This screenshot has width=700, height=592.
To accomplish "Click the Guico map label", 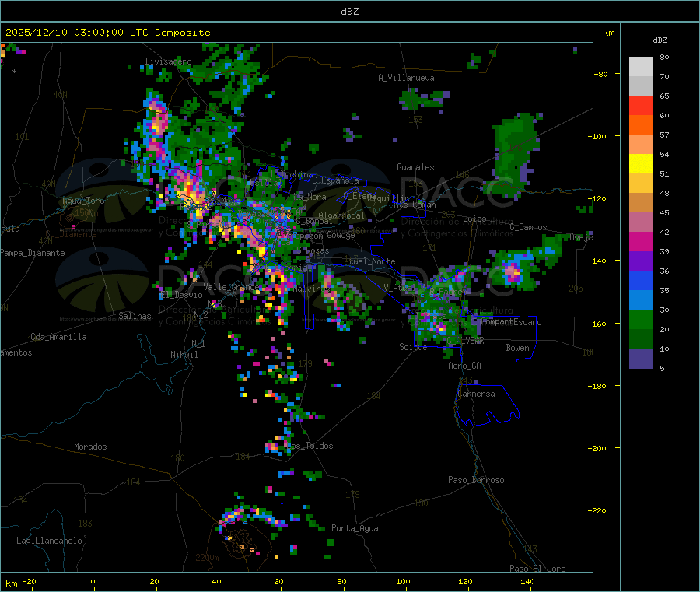I will coord(474,219).
